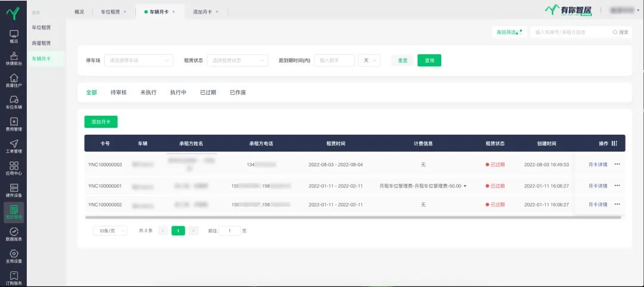This screenshot has height=287, width=644.
Task: Open 数据报表 in the sidebar
Action: tap(14, 234)
